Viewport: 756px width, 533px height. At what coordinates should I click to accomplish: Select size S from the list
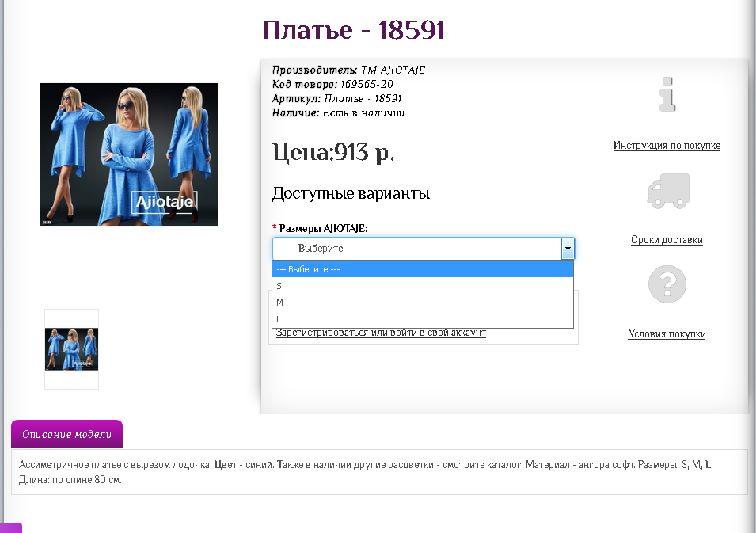(x=423, y=286)
